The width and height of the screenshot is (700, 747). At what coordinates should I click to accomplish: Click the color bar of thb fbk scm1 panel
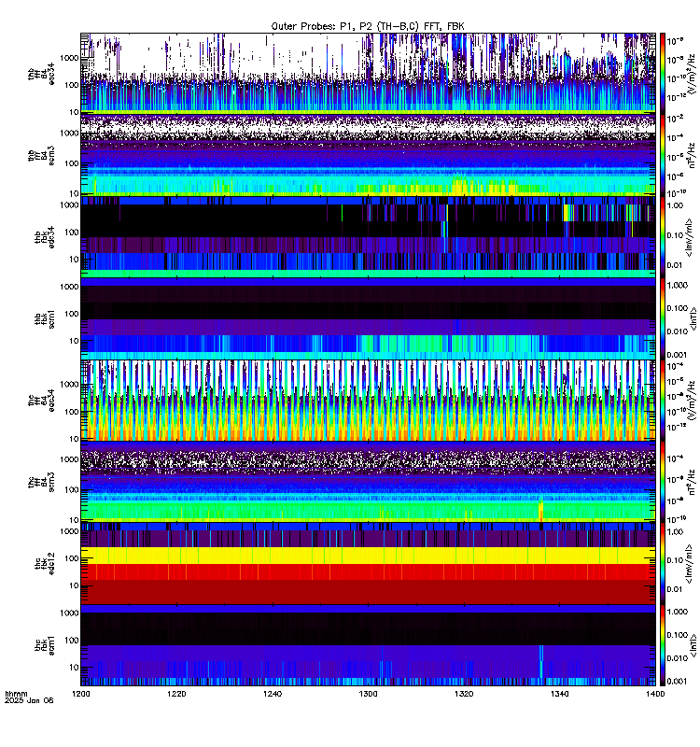click(x=662, y=318)
